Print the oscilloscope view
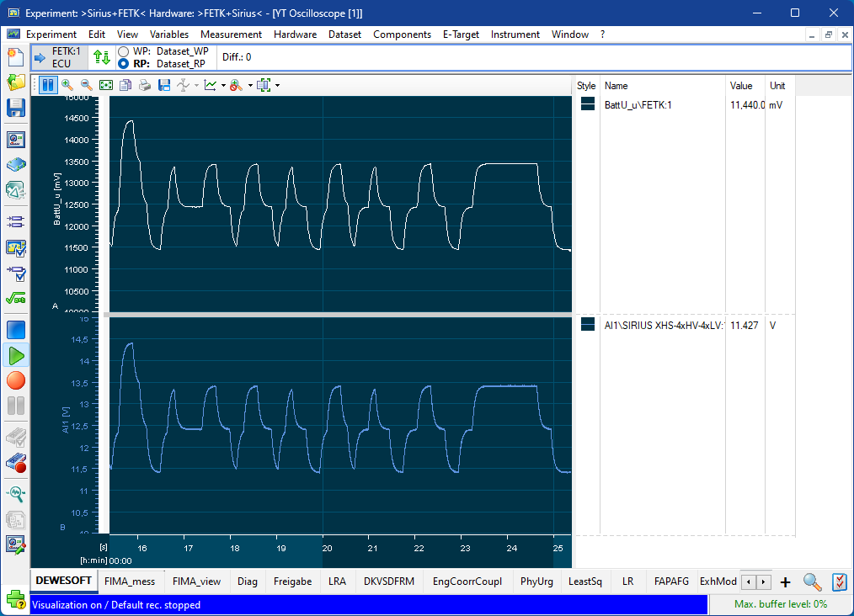 (144, 84)
